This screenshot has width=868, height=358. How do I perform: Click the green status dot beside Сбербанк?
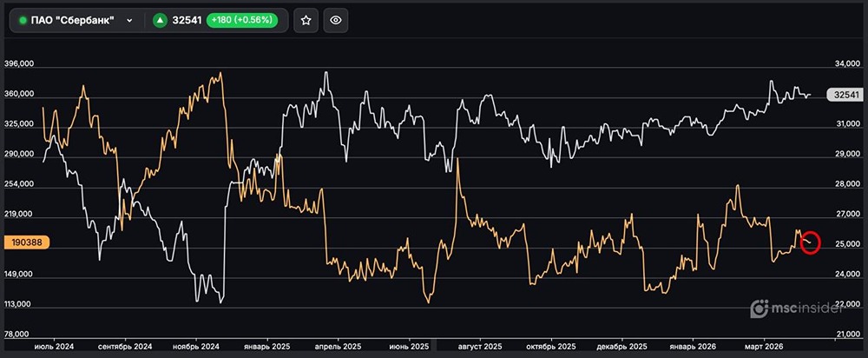click(x=23, y=21)
